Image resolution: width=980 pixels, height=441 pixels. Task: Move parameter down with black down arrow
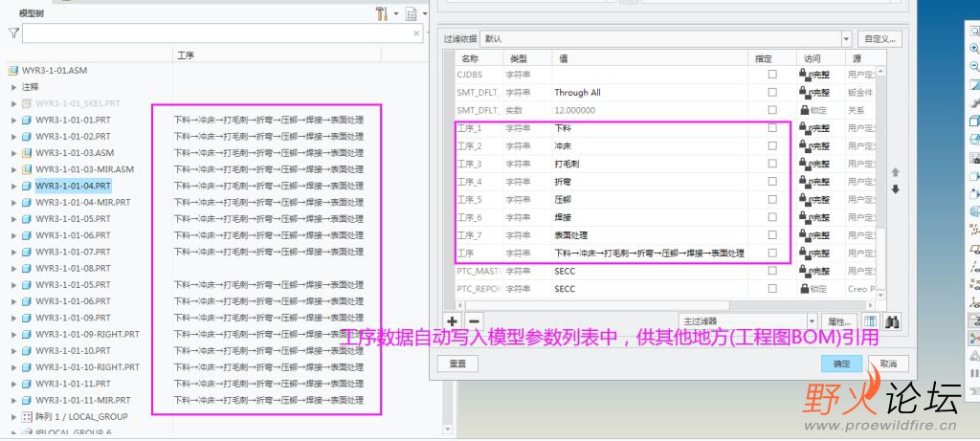click(x=895, y=189)
